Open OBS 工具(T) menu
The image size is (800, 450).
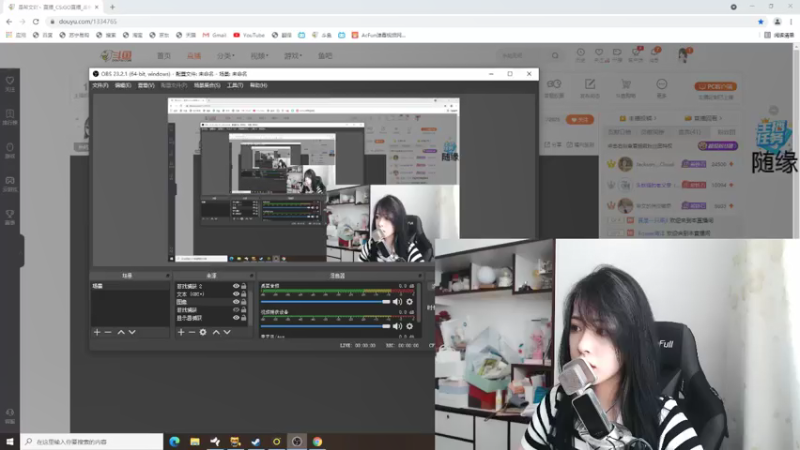pyautogui.click(x=235, y=85)
